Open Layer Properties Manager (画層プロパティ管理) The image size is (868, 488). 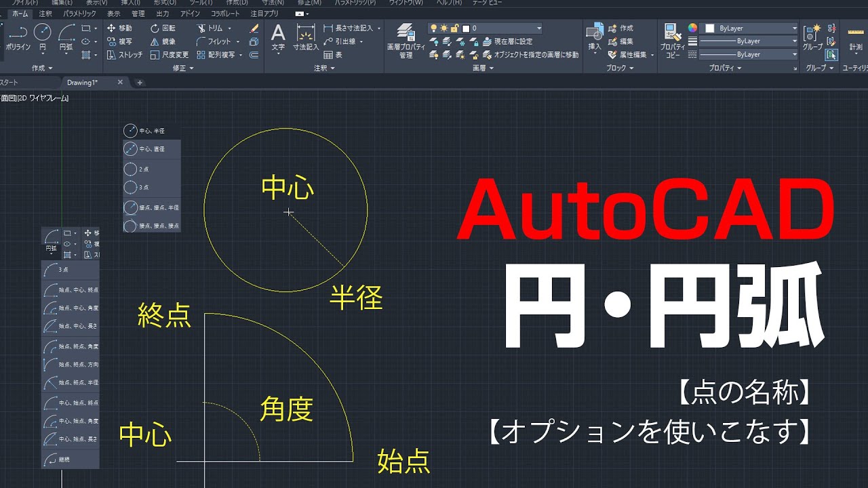[406, 41]
